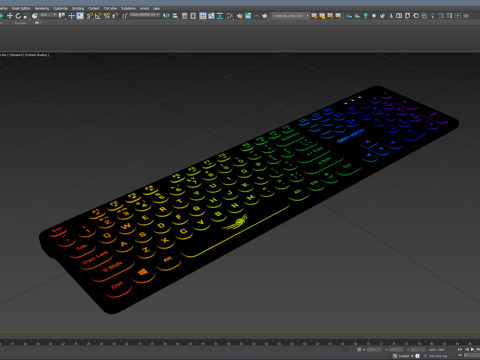This screenshot has height=360, width=480.
Task: Click the hexagon outline toolbar icon
Action: 416,16
